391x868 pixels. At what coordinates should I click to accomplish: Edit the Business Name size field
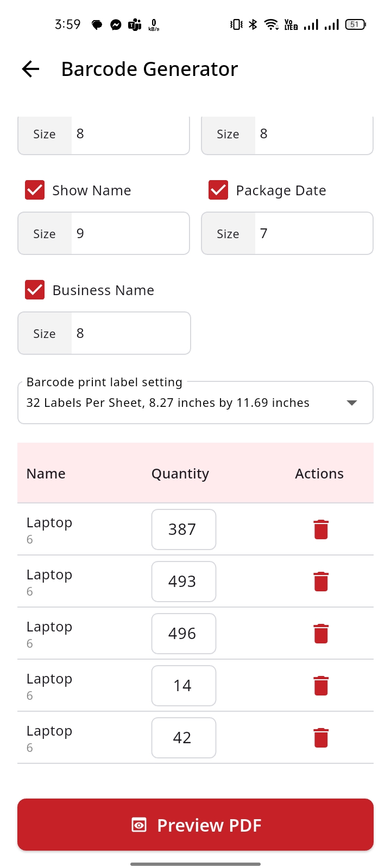129,333
